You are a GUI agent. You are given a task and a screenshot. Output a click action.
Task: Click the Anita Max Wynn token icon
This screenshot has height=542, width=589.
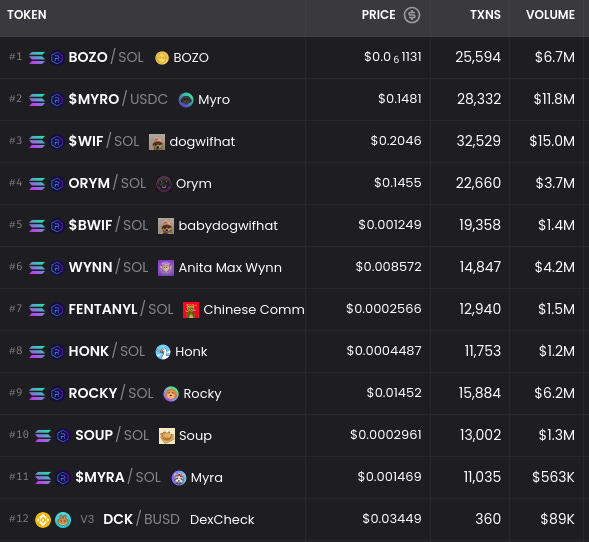[166, 268]
